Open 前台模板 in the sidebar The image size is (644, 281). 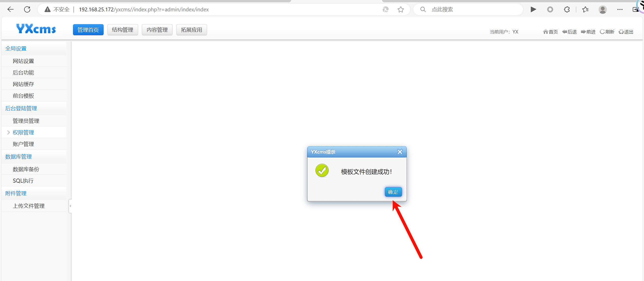[x=23, y=96]
